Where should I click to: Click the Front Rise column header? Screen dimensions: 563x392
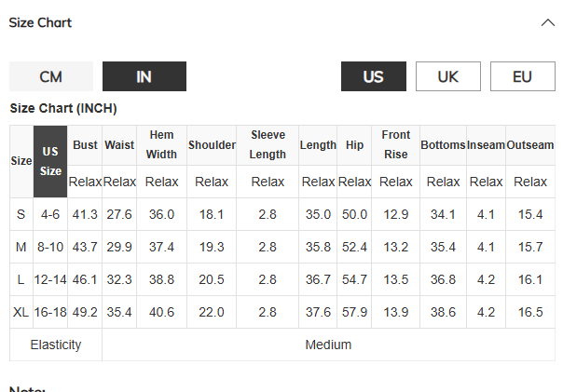[x=395, y=145]
